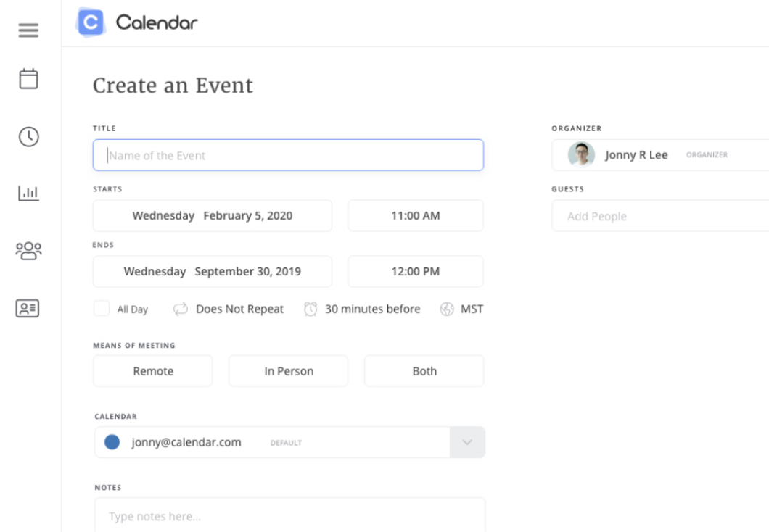Viewport: 769px width, 532px height.
Task: Click the Calendar logo icon
Action: pos(90,22)
